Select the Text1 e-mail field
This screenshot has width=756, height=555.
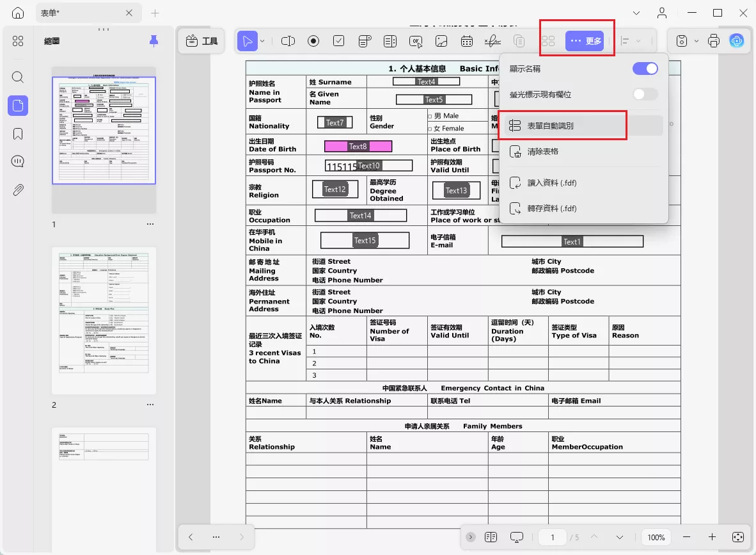572,241
